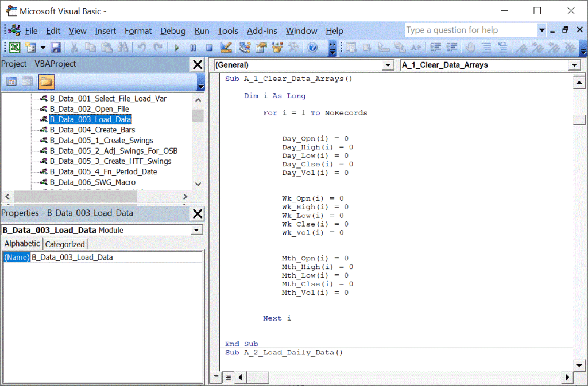Viewport: 588px width, 386px height.
Task: Open the Debug menu
Action: [x=173, y=31]
